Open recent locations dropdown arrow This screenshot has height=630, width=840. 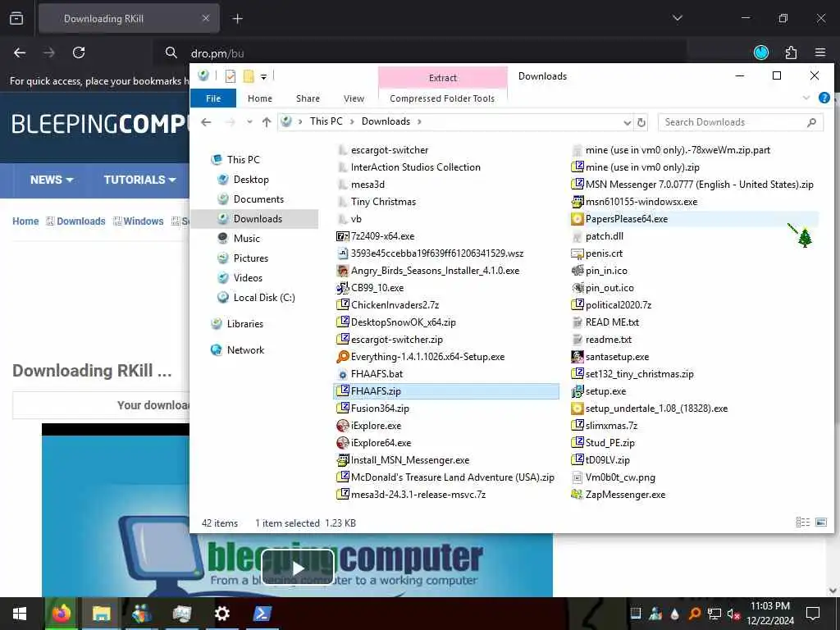[249, 122]
